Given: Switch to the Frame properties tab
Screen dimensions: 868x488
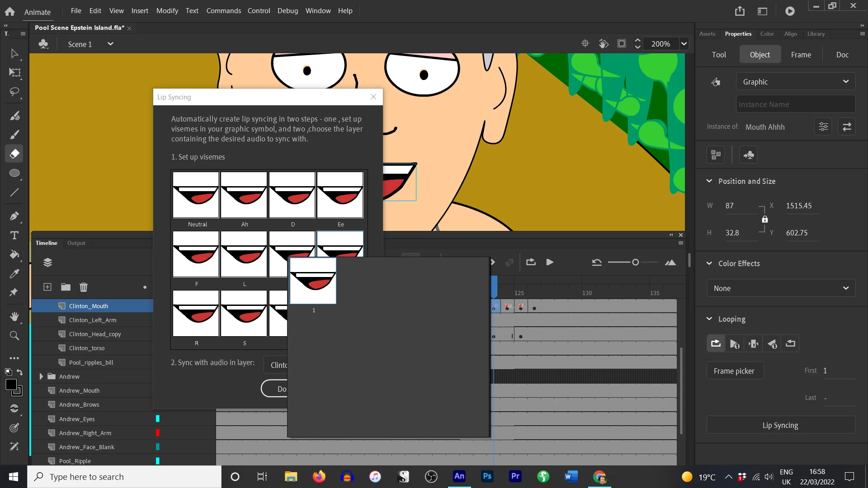Looking at the screenshot, I should click(x=801, y=55).
